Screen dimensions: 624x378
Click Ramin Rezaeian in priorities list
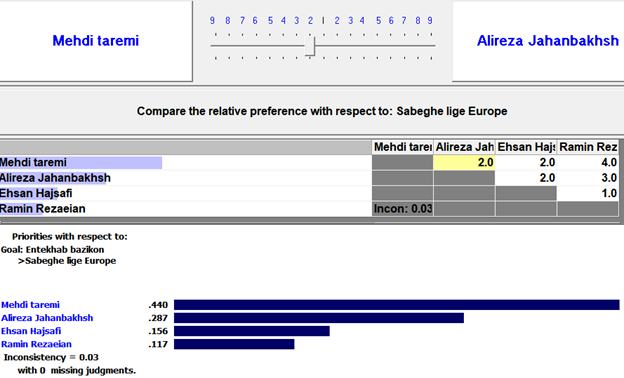click(x=36, y=344)
